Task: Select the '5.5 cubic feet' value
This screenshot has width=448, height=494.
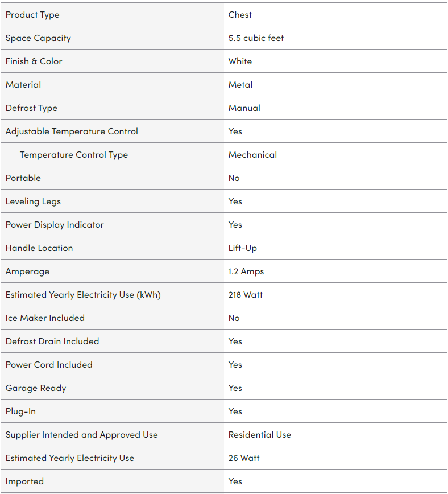Action: 256,38
